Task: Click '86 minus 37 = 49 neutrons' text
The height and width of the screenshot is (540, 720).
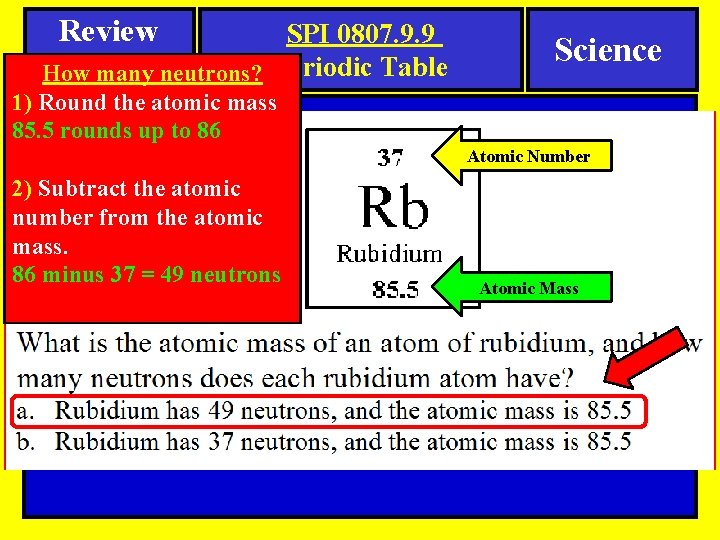Action: [x=146, y=275]
